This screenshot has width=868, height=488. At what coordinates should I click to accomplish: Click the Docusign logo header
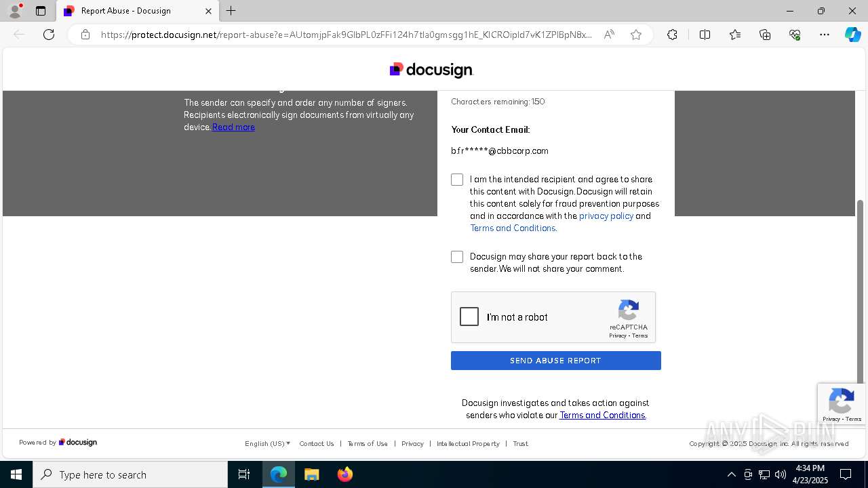click(431, 70)
